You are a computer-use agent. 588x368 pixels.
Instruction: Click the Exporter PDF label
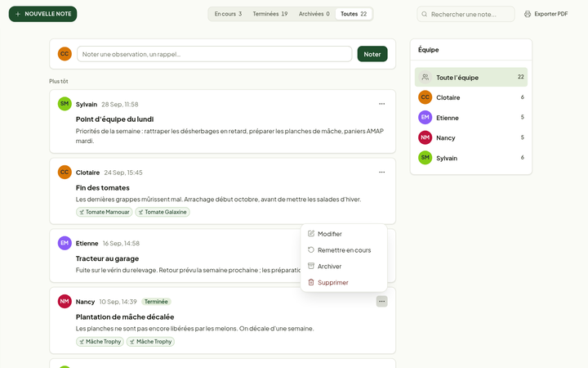pyautogui.click(x=551, y=14)
